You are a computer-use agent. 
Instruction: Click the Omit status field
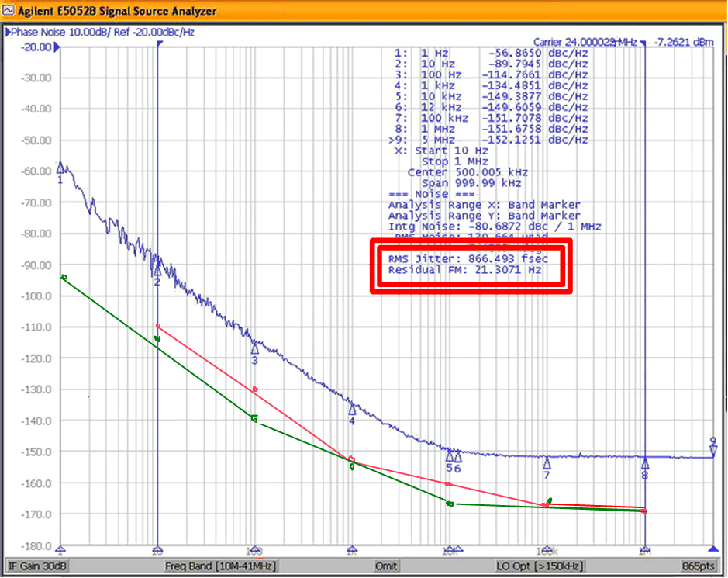point(386,566)
